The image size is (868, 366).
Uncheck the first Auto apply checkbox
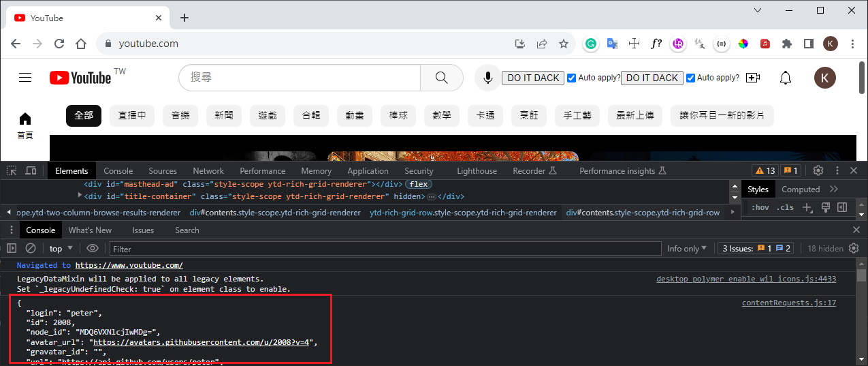coord(572,78)
